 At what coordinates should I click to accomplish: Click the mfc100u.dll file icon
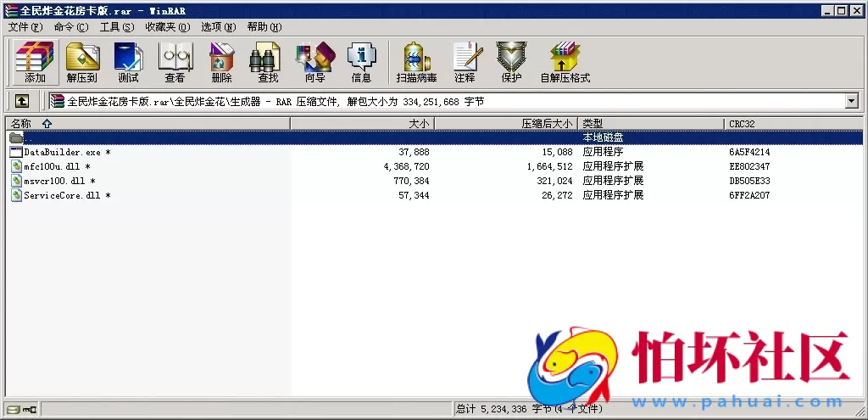pos(16,166)
